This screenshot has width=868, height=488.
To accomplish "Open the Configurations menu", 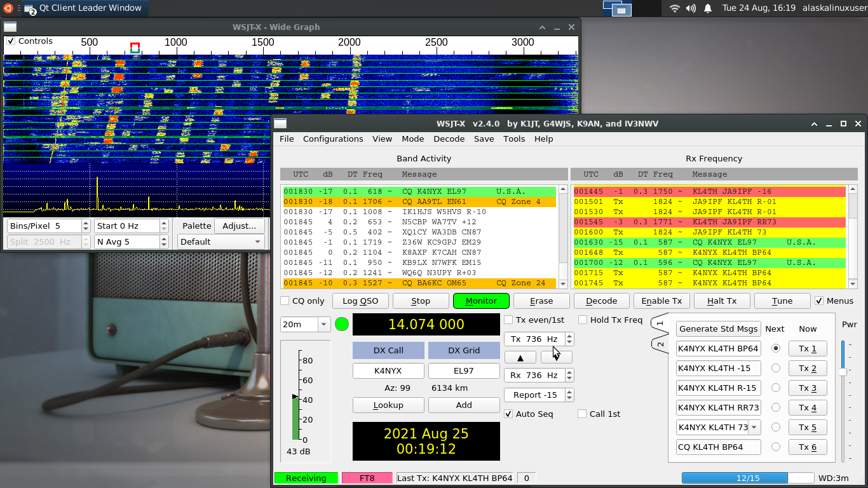I will pos(332,139).
